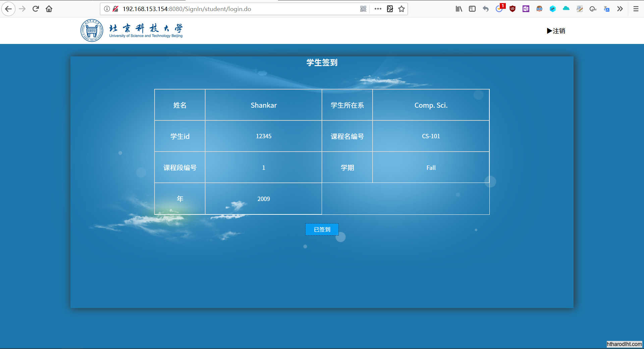
Task: Open the Firefox library icon
Action: tap(459, 9)
